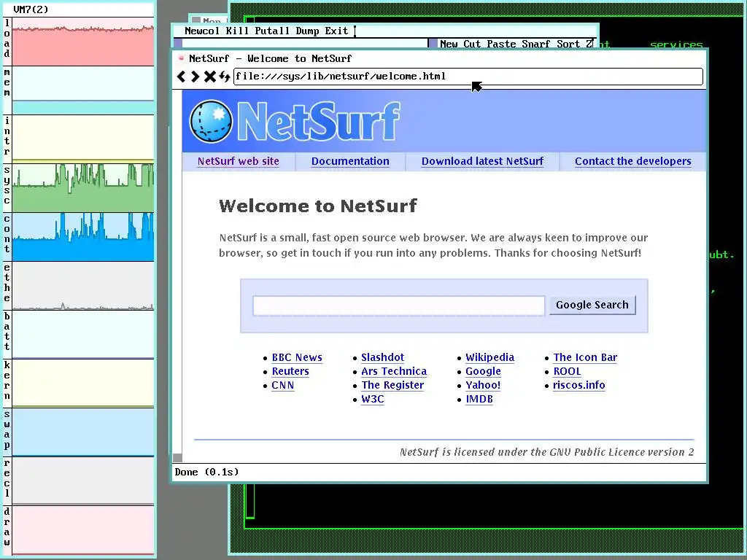Open the riscos.info link
747x560 pixels.
click(578, 385)
